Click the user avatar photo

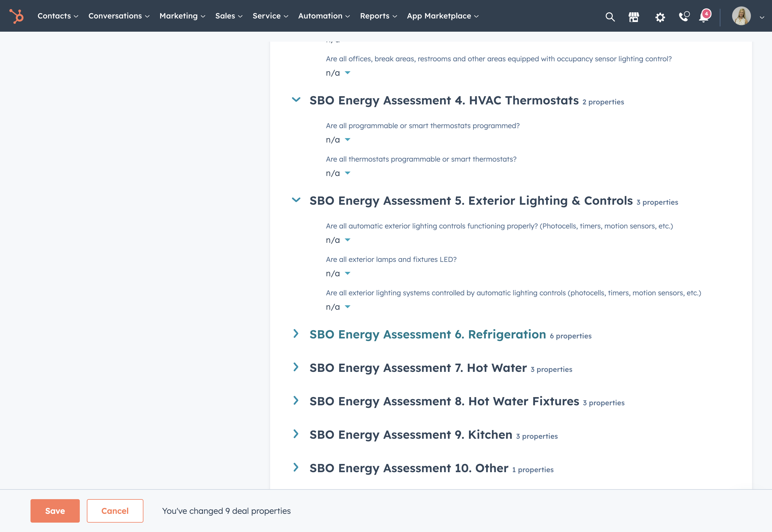741,16
